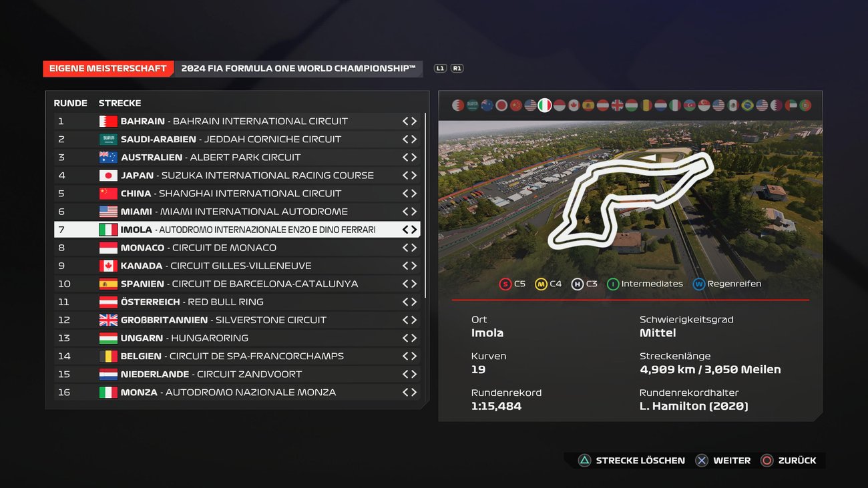Click the white hard C3 tyre icon
Image resolution: width=868 pixels, height=488 pixels.
[578, 284]
